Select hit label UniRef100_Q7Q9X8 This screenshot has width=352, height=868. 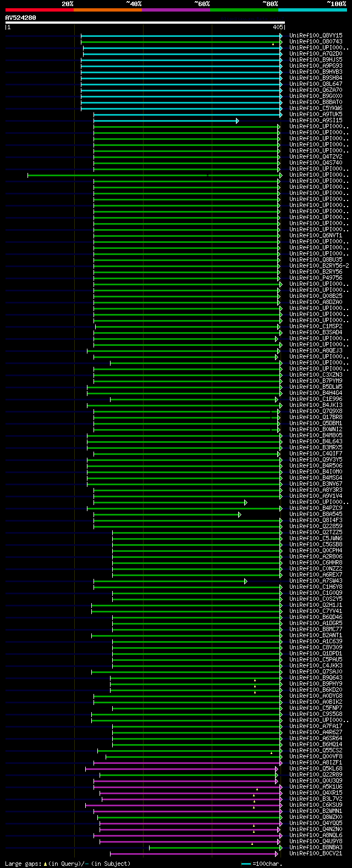316,411
